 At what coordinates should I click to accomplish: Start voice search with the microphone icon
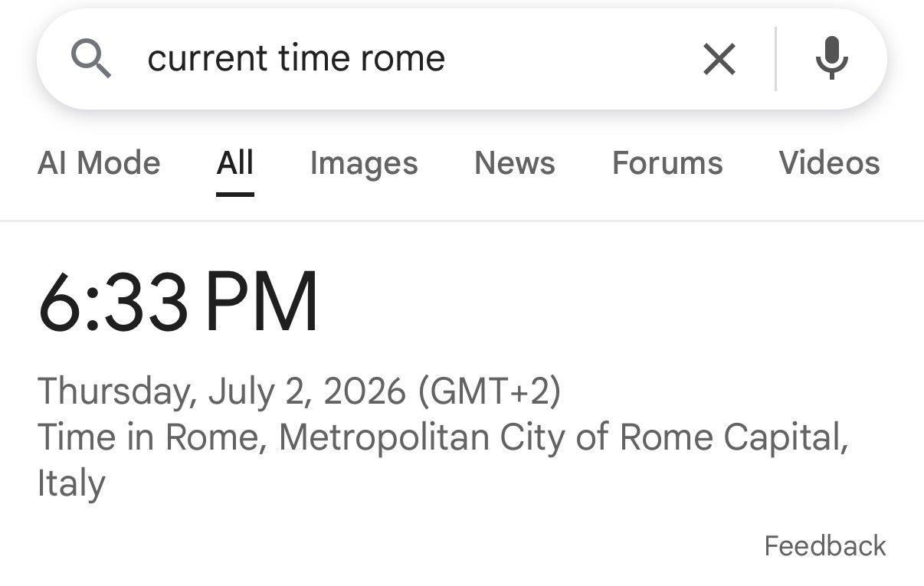coord(831,58)
